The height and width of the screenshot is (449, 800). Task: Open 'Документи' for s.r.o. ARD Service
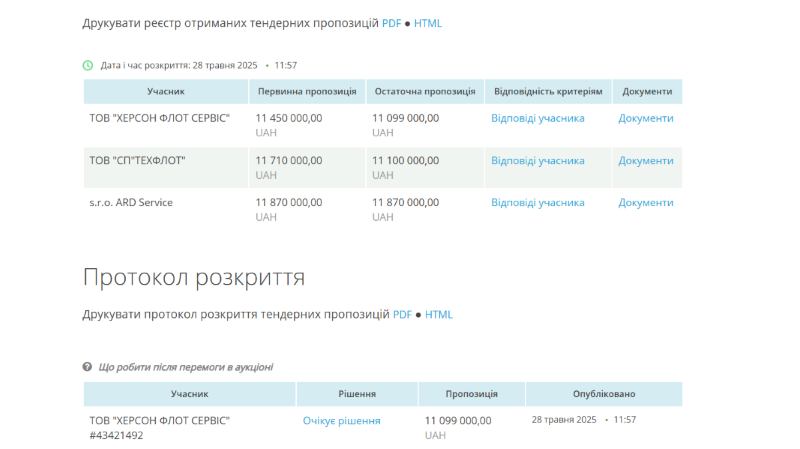[x=646, y=203]
